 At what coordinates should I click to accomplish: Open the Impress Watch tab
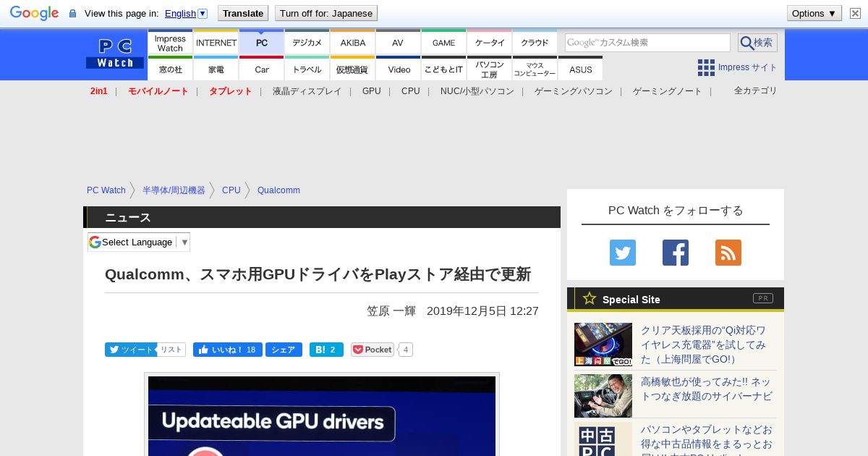(x=170, y=42)
